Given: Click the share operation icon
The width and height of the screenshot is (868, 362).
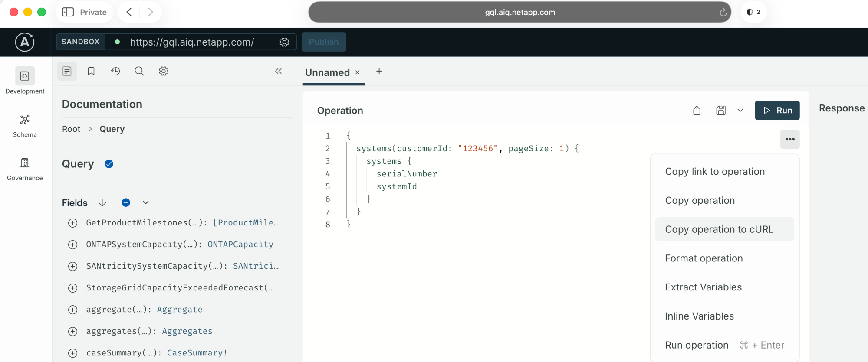Looking at the screenshot, I should click(x=697, y=111).
